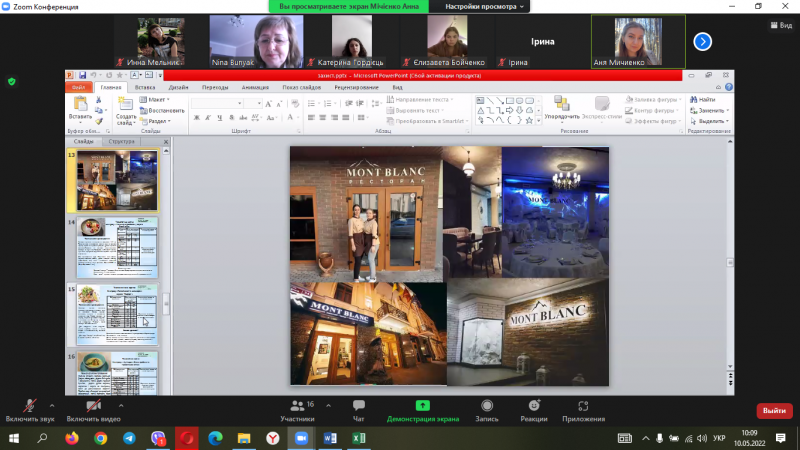Screen dimensions: 800x450
Task: Align text left in paragraph group
Action: pos(311,118)
